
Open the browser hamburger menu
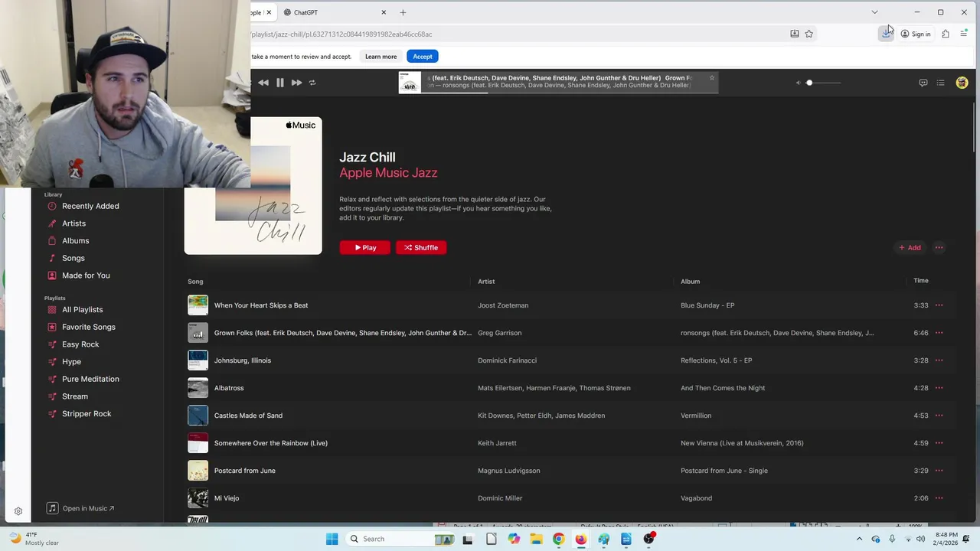[x=964, y=34]
